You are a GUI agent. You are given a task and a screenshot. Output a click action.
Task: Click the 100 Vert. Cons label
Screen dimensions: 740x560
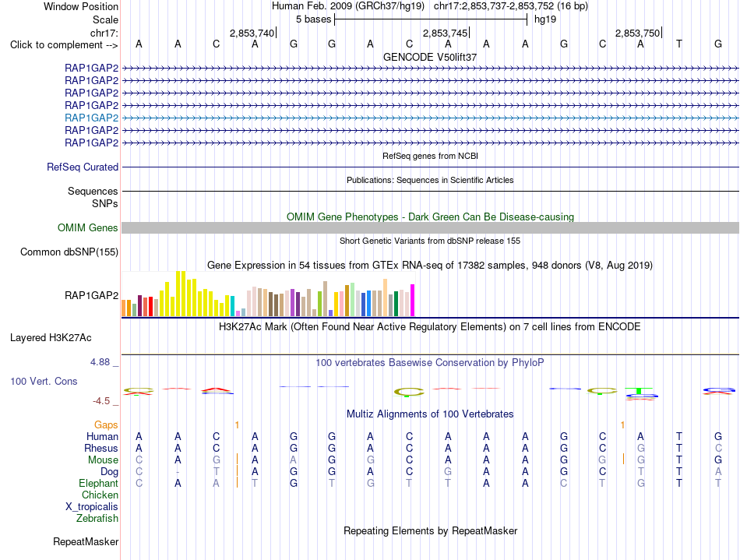coord(44,381)
